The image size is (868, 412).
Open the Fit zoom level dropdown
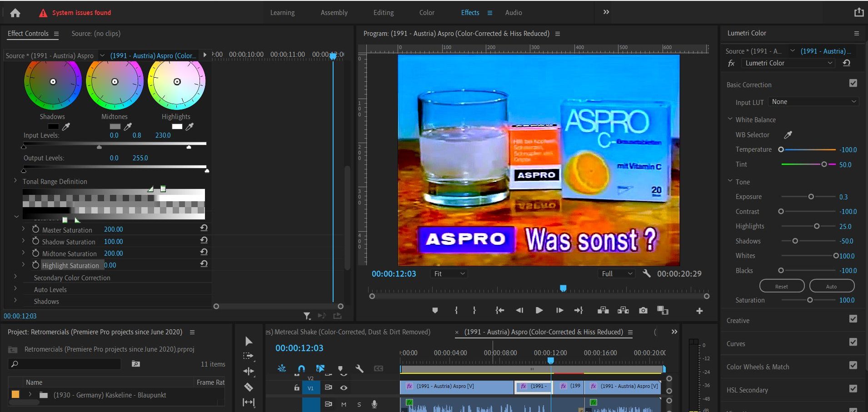(449, 273)
